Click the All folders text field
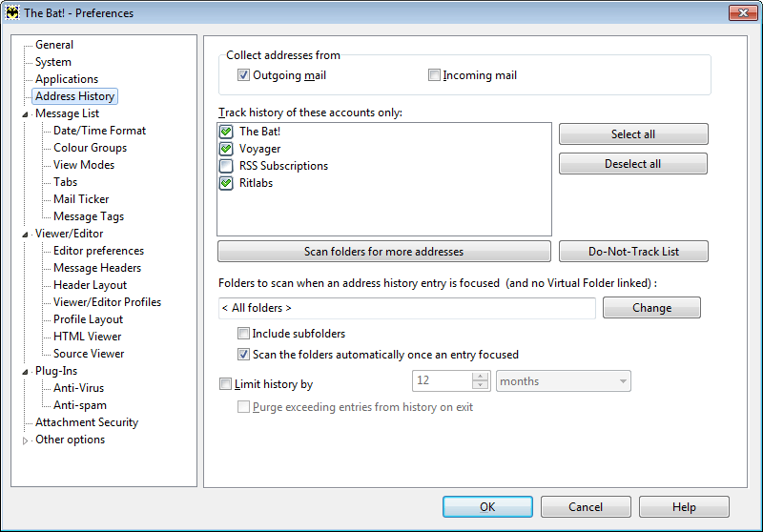 tap(407, 308)
